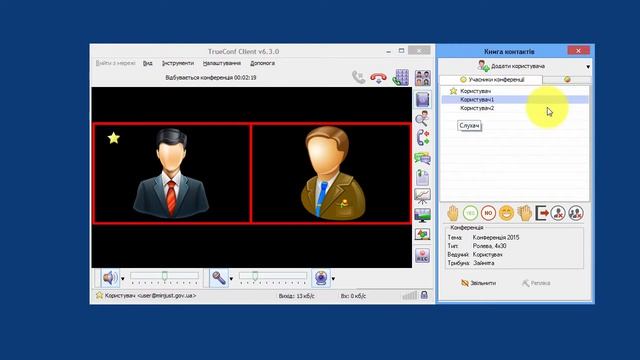
Task: Click the desktop sharing monitor icon
Action: click(x=422, y=215)
